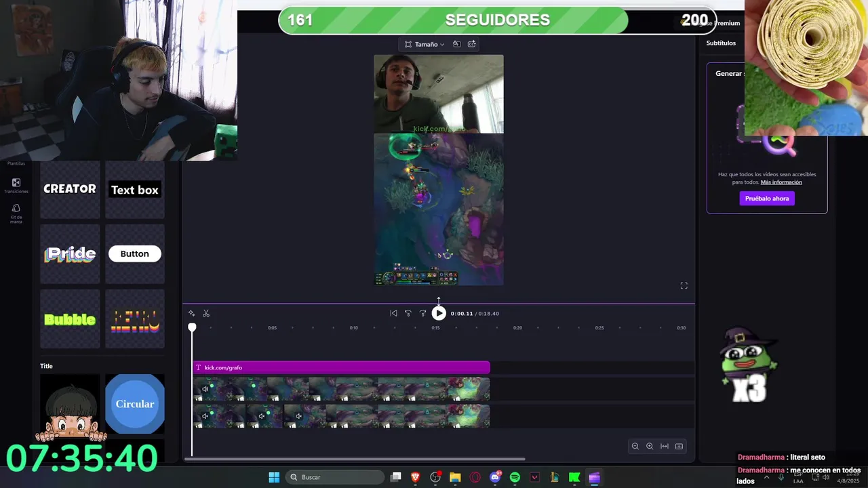Unmute the first clip of the lower track
The width and height of the screenshot is (868, 488).
[x=205, y=416]
